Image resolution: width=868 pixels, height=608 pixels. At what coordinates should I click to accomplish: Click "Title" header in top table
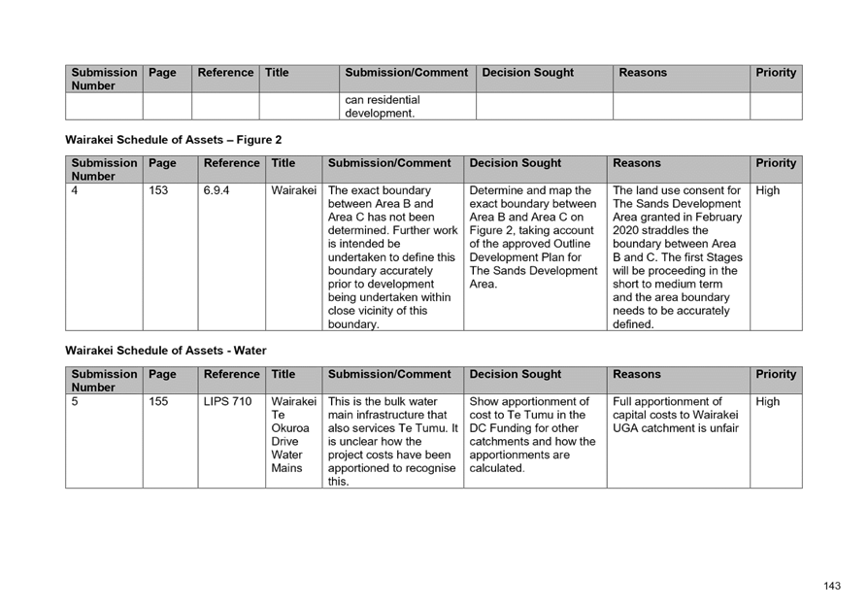tap(299, 79)
